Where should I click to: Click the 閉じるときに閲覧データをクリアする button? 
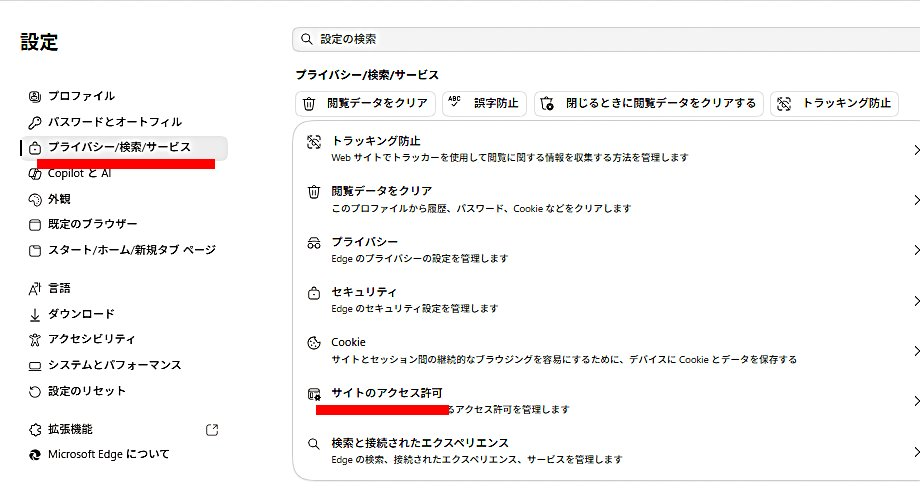[648, 104]
